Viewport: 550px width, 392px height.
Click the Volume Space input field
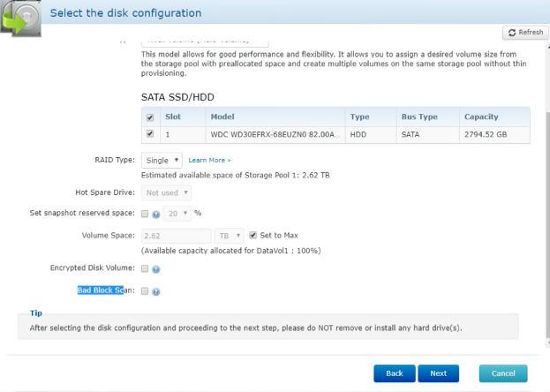pos(175,236)
